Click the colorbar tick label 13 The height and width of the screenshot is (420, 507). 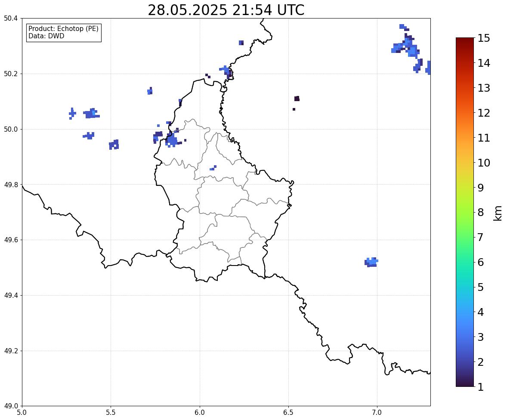point(484,88)
